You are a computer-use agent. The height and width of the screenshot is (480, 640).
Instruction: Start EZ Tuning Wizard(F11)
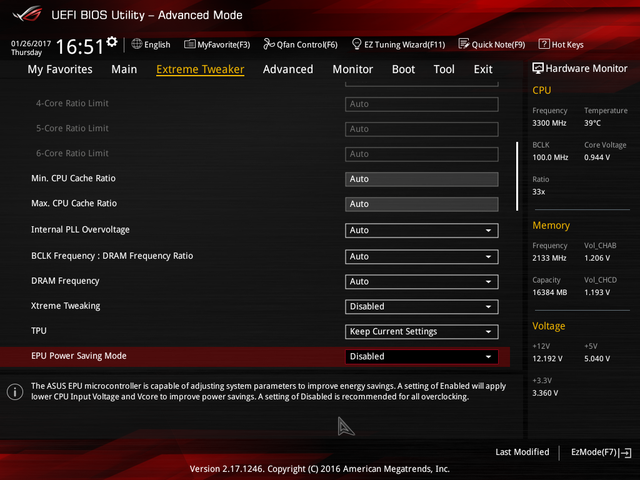pos(404,44)
